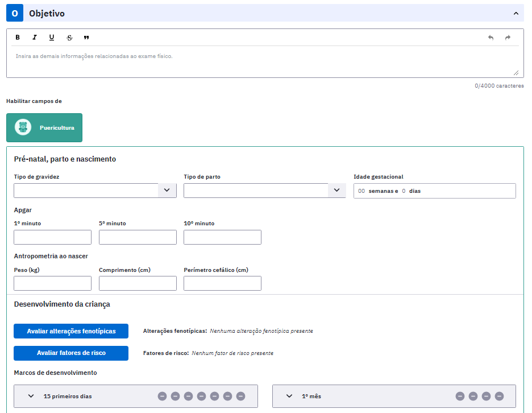Click Nenhuma alteração fenotípica presente text
532x413 pixels.
coord(261,331)
